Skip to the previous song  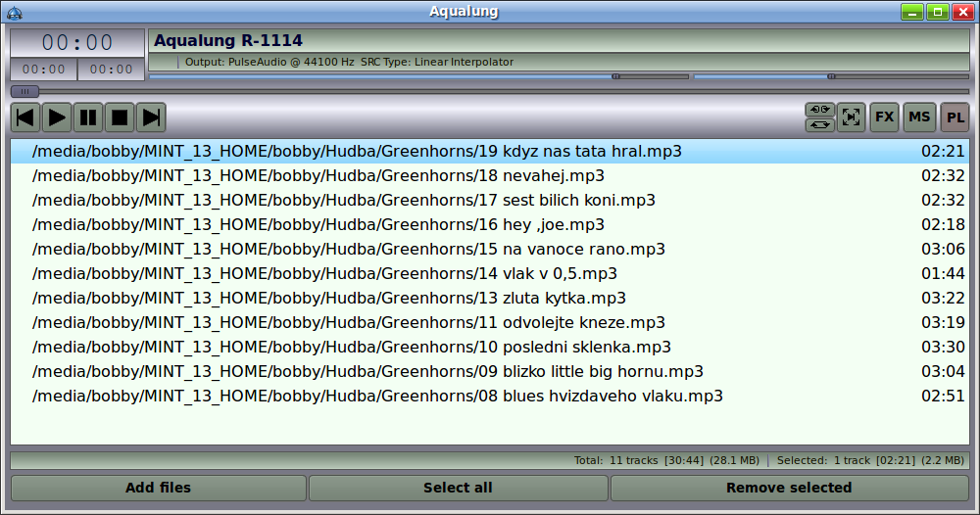(x=25, y=117)
